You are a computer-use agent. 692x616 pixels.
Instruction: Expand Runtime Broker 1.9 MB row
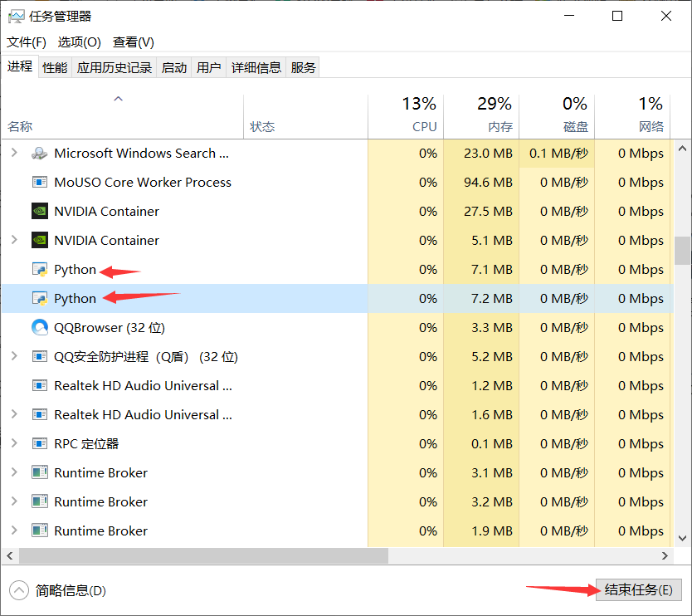click(x=14, y=530)
